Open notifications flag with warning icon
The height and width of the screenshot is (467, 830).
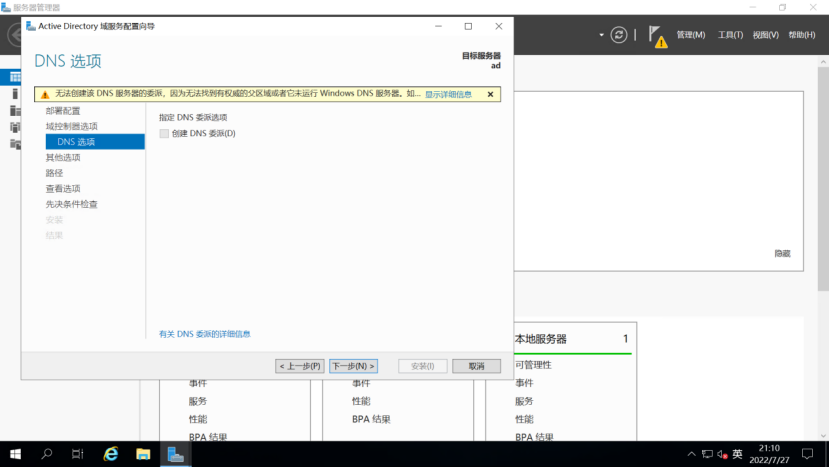(657, 37)
